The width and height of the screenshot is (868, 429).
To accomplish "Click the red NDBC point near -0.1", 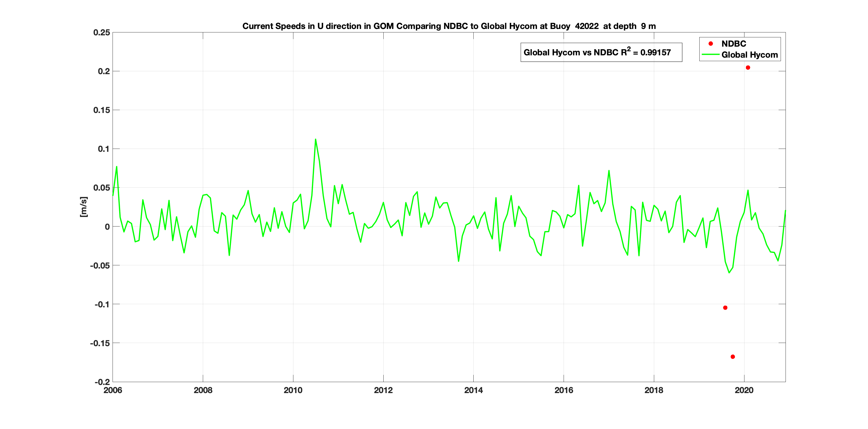I will click(725, 308).
